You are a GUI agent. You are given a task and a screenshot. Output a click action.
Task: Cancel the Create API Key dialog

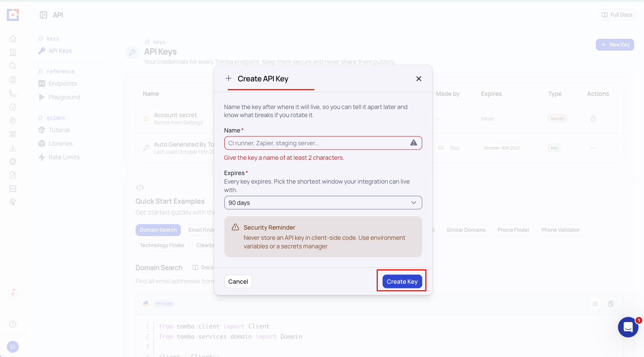click(x=238, y=282)
